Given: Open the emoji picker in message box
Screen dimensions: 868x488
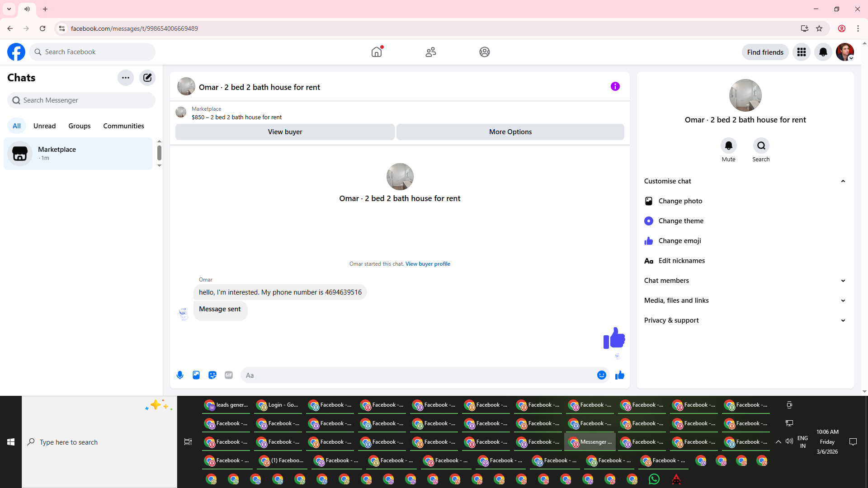Looking at the screenshot, I should click(601, 375).
